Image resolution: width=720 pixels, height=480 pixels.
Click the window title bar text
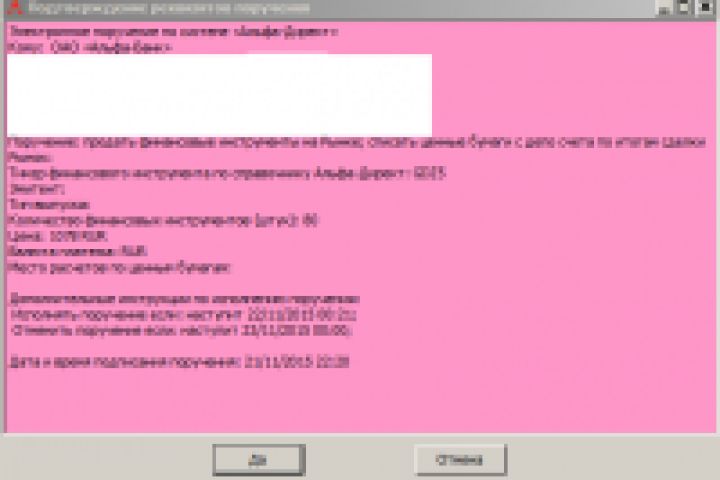tap(169, 8)
